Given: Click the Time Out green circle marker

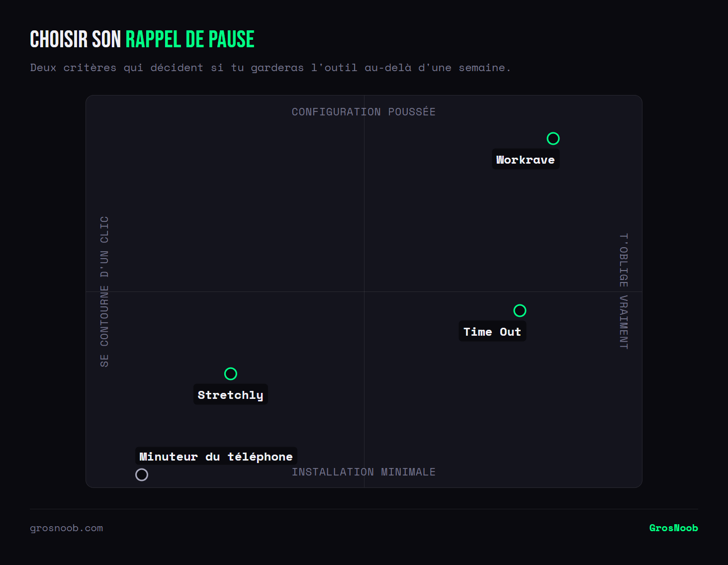Looking at the screenshot, I should click(x=520, y=310).
